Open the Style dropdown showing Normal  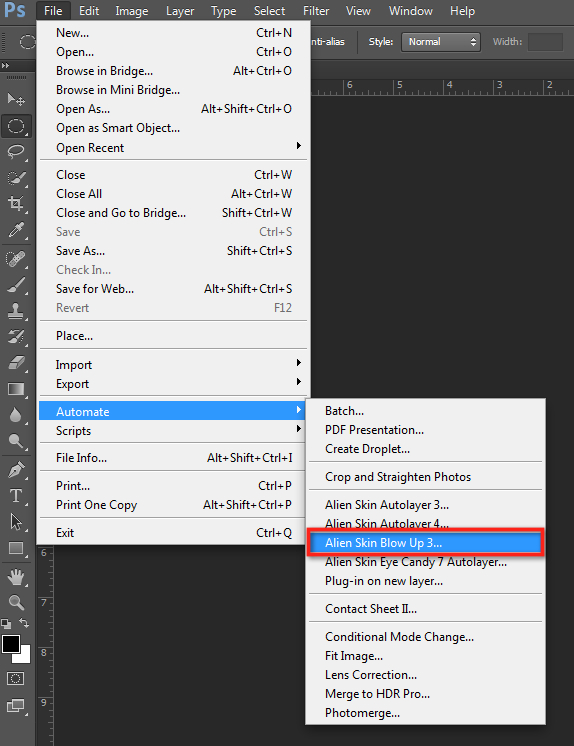(x=441, y=42)
